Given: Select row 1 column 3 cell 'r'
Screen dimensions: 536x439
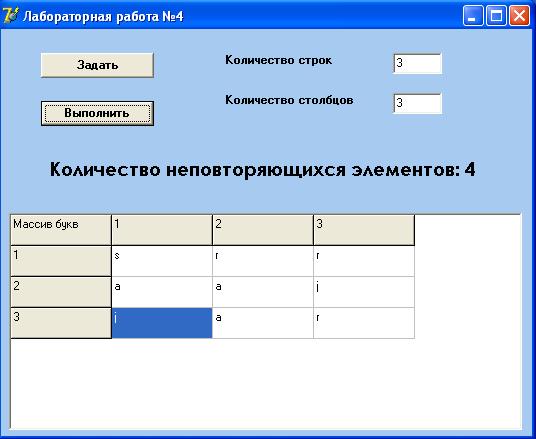Looking at the screenshot, I should pyautogui.click(x=364, y=261).
